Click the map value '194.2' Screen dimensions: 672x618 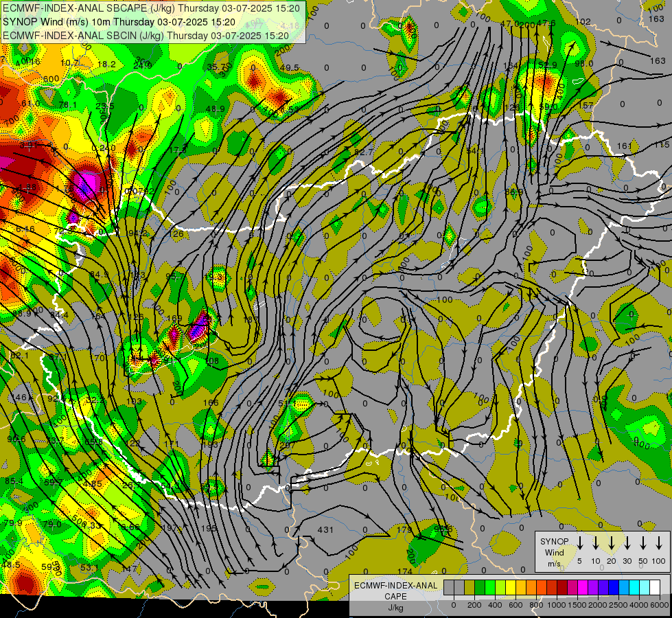(137, 233)
